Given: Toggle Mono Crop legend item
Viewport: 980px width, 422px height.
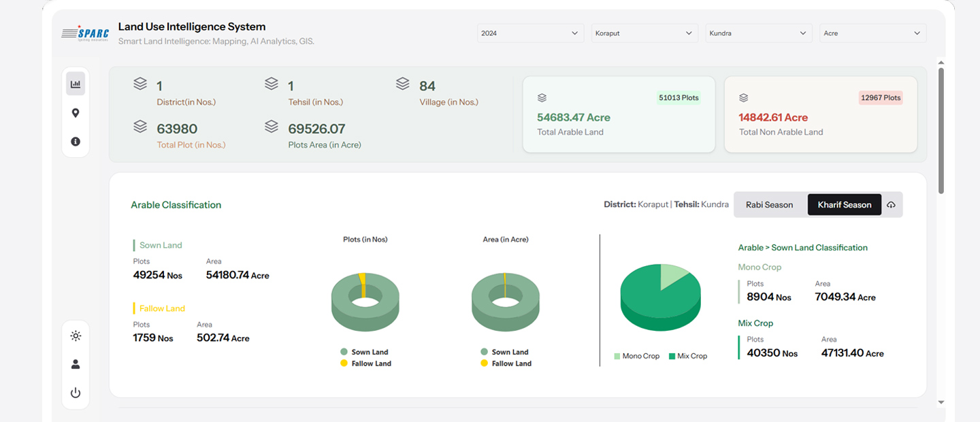Looking at the screenshot, I should [x=637, y=356].
